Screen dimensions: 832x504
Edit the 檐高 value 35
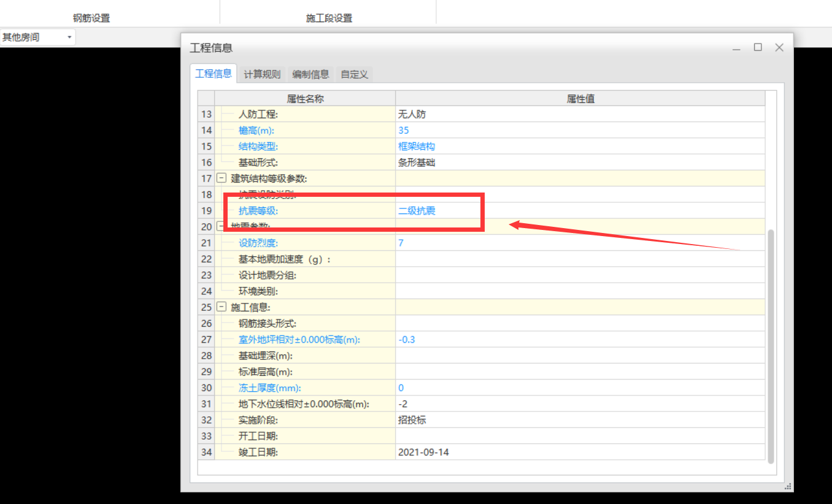coord(580,130)
